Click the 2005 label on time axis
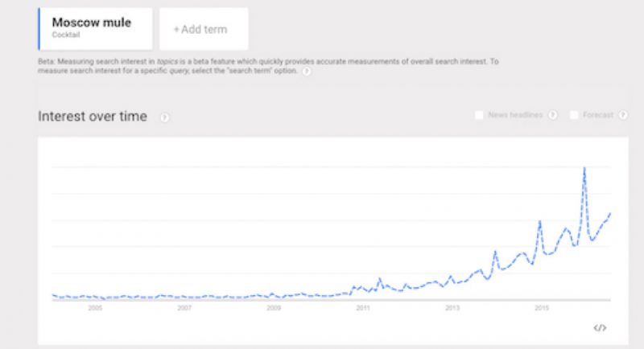Viewport: 644px width, 349px height. click(95, 308)
